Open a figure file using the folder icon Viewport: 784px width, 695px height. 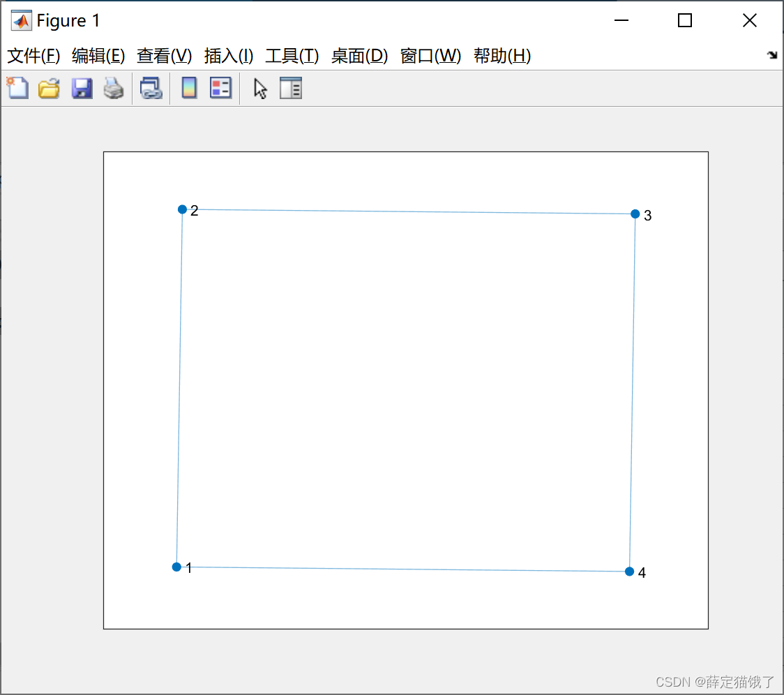coord(48,88)
